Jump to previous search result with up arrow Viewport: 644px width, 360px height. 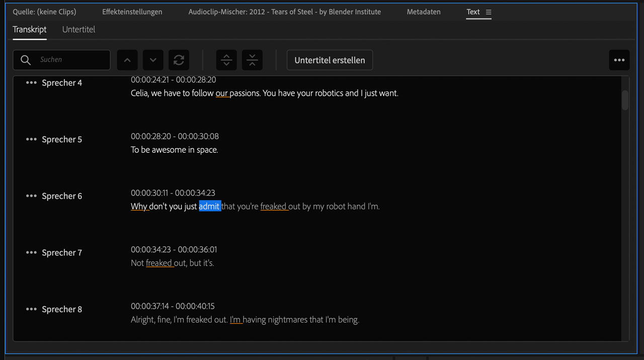(x=127, y=60)
